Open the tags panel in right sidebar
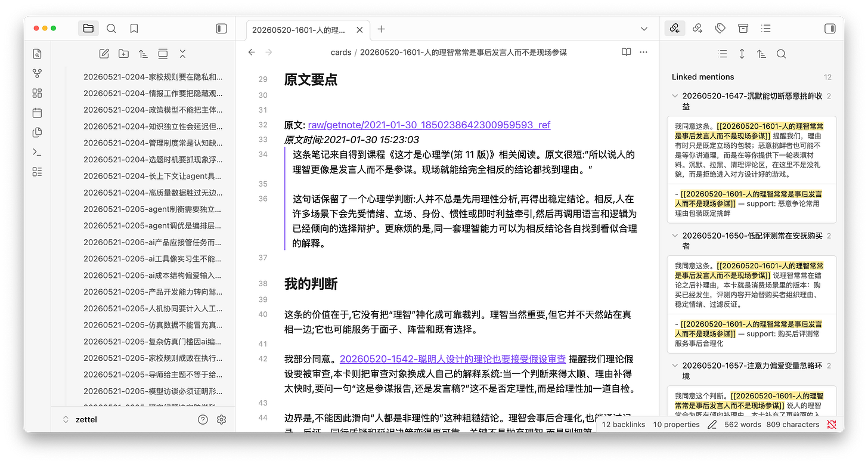The height and width of the screenshot is (464, 868). point(720,29)
